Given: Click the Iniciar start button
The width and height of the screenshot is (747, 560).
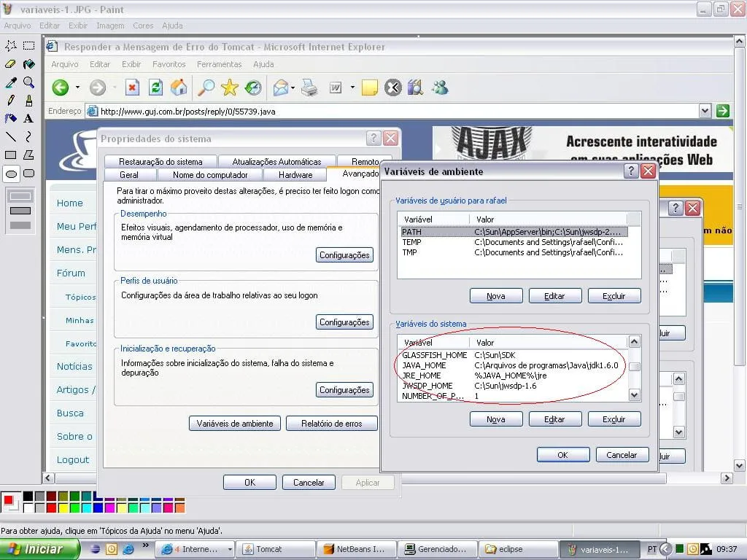Looking at the screenshot, I should coord(40,549).
